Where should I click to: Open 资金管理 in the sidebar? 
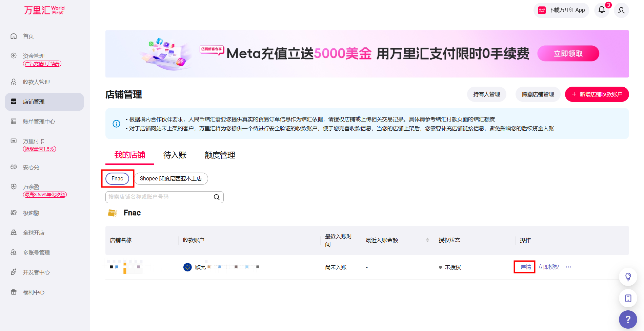click(x=34, y=56)
